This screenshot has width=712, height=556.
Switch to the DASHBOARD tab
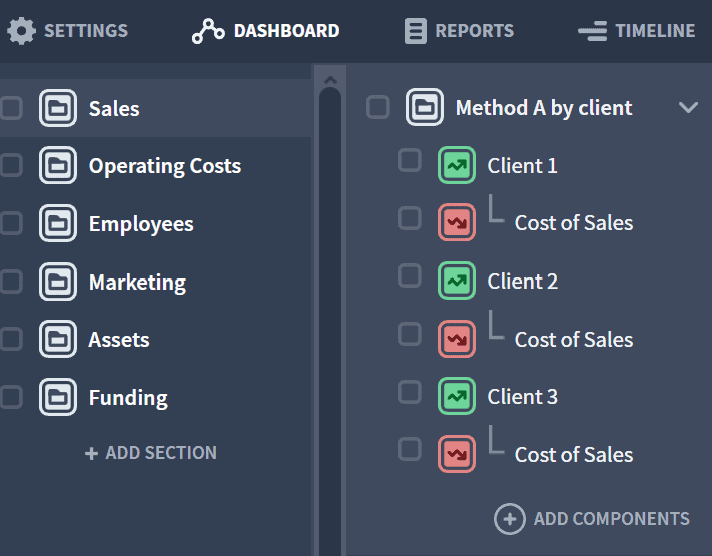coord(266,31)
